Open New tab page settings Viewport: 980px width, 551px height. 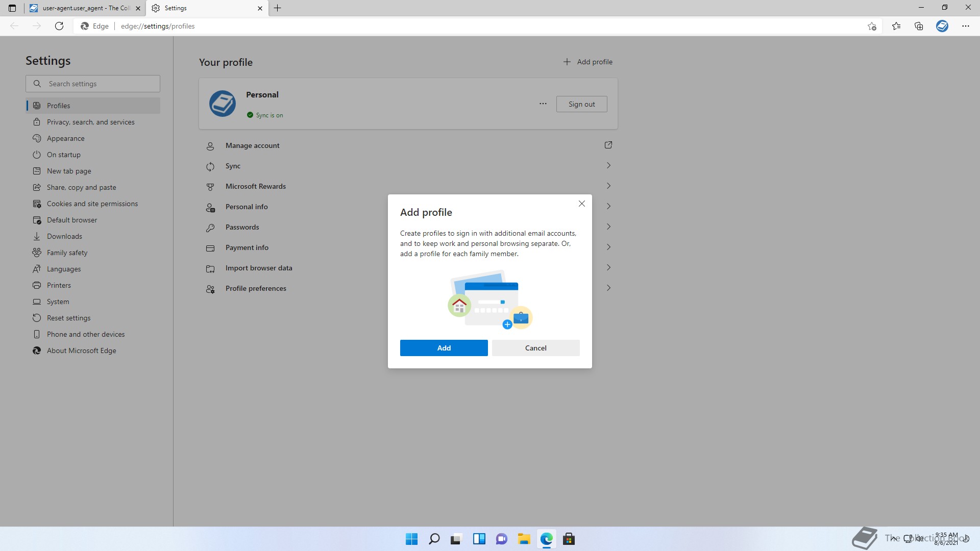point(93,171)
